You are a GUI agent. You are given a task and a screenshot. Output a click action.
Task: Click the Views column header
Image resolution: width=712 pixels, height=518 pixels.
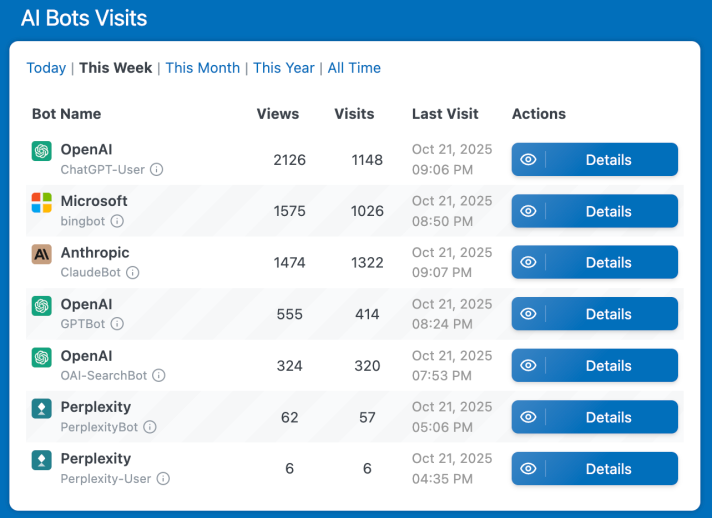(278, 114)
